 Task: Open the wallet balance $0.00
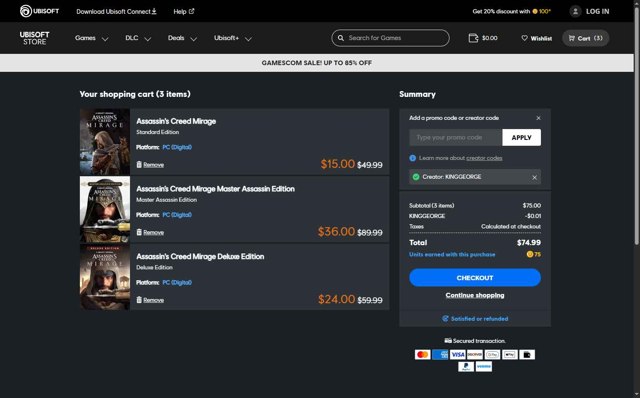[483, 38]
